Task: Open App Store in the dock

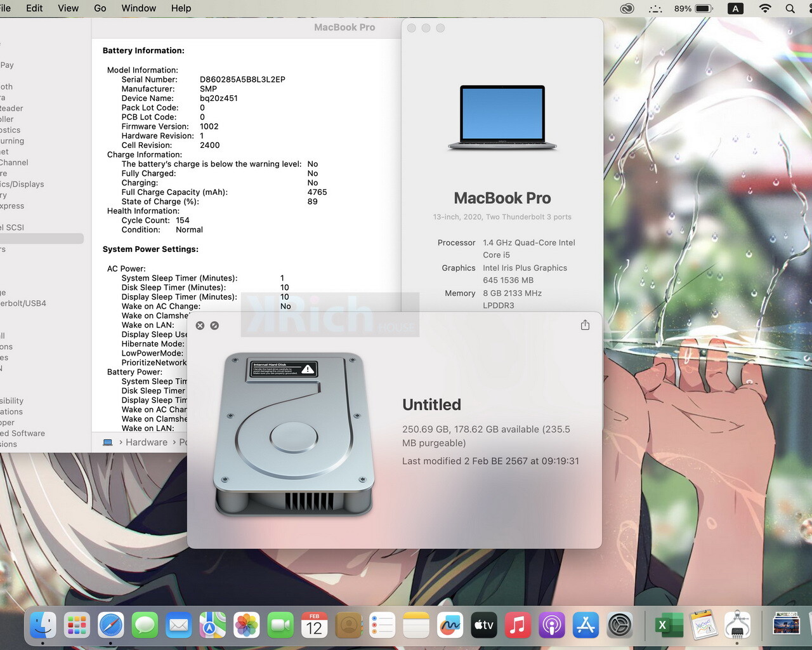Action: [x=586, y=625]
